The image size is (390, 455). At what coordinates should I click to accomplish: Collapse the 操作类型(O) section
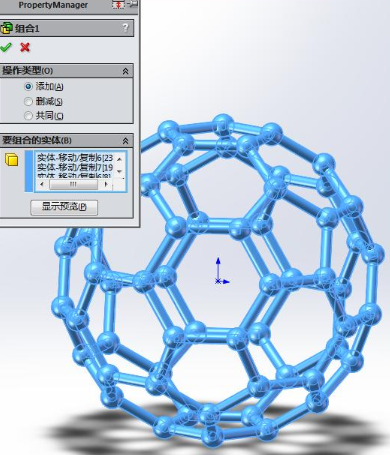pyautogui.click(x=126, y=71)
